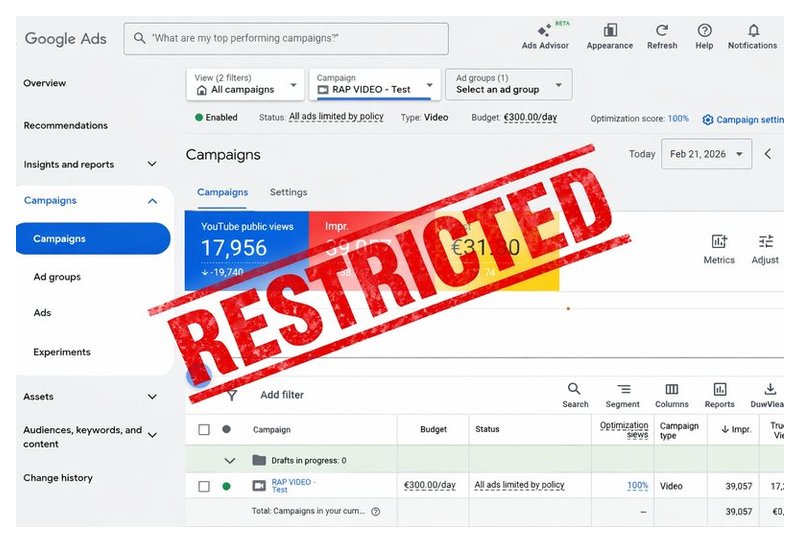Open the Columns icon
The width and height of the screenshot is (800, 543).
coord(671,389)
